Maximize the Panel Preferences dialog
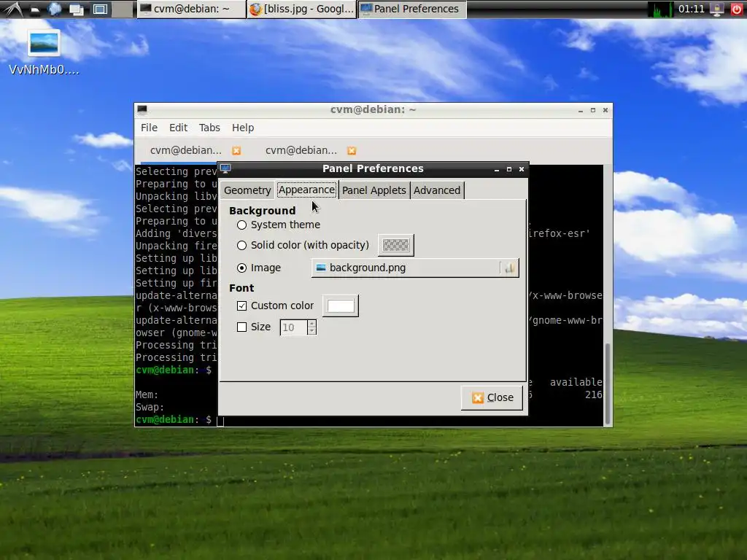Image resolution: width=747 pixels, height=560 pixels. click(x=509, y=169)
